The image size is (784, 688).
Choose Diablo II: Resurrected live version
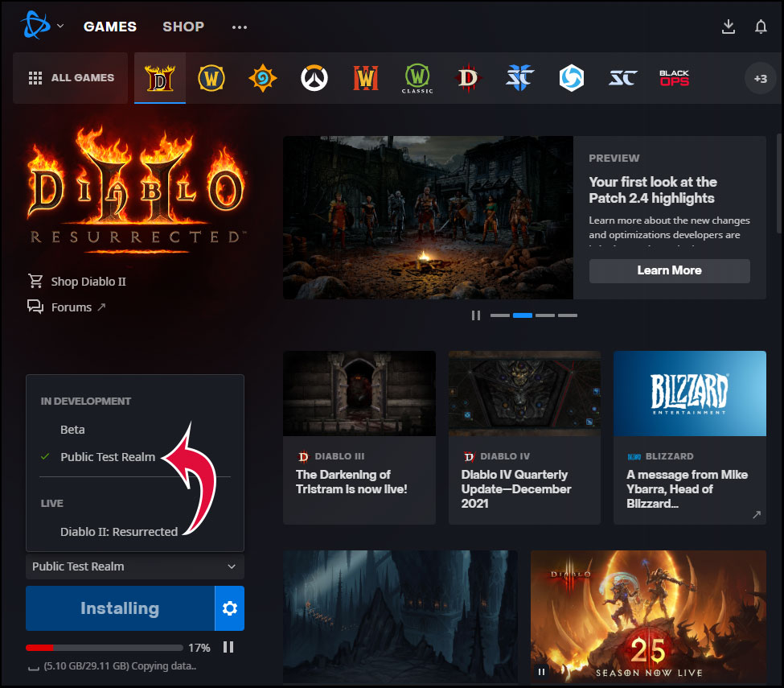point(119,532)
